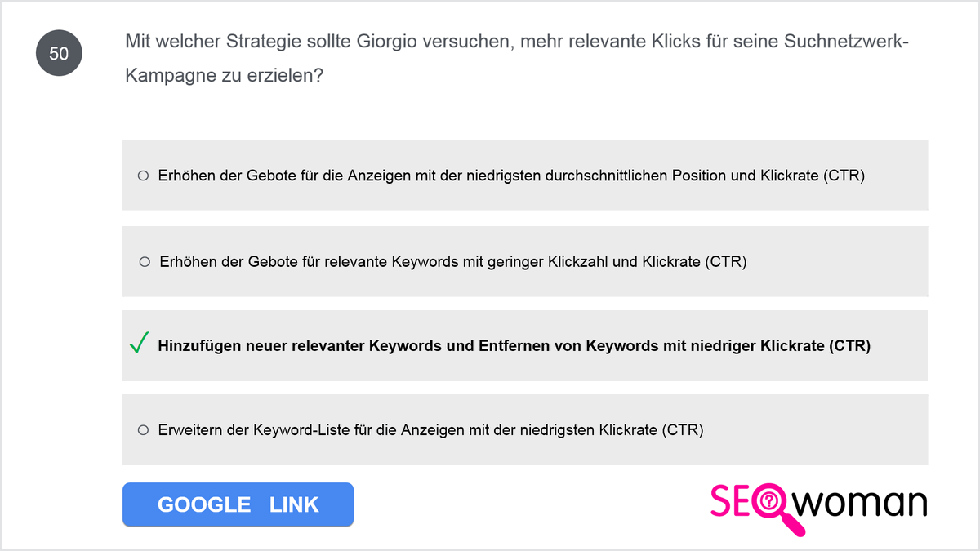Select radio for expanding the keyword list

coord(143,429)
